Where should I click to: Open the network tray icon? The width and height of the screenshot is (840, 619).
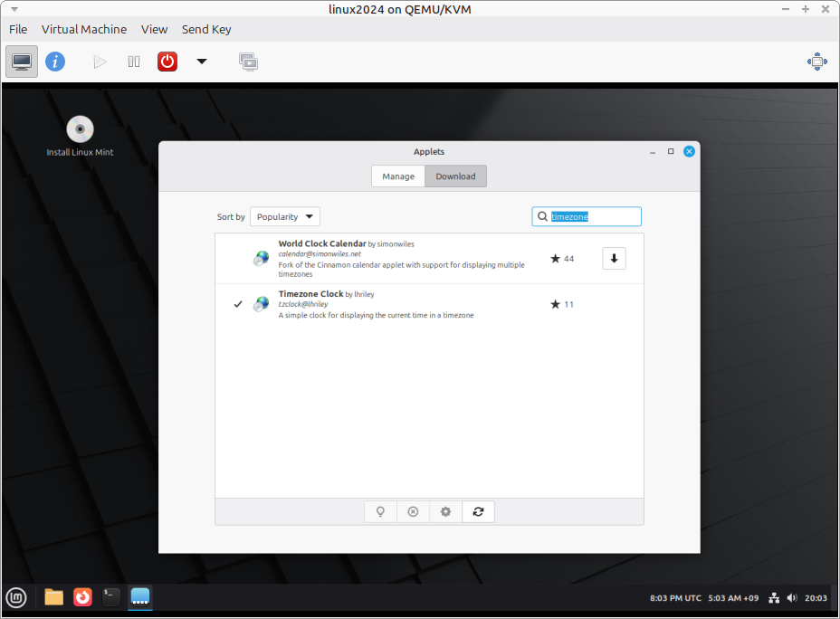[x=774, y=598]
